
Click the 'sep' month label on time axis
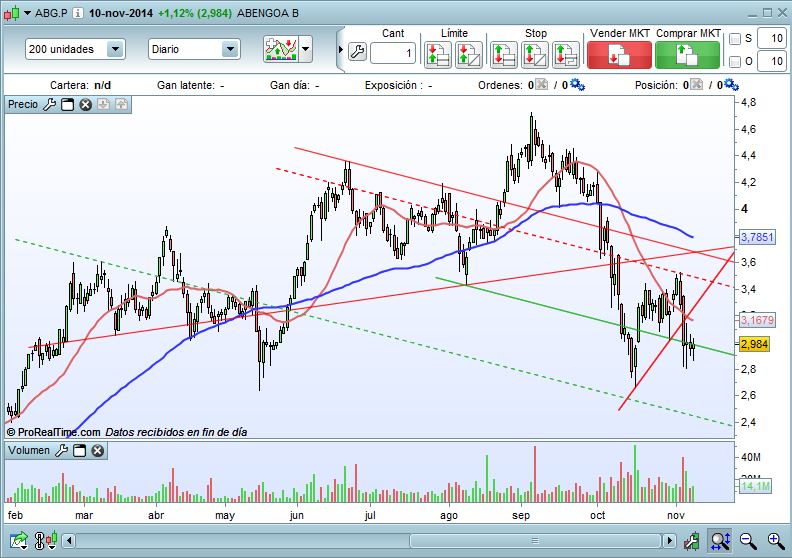point(521,515)
